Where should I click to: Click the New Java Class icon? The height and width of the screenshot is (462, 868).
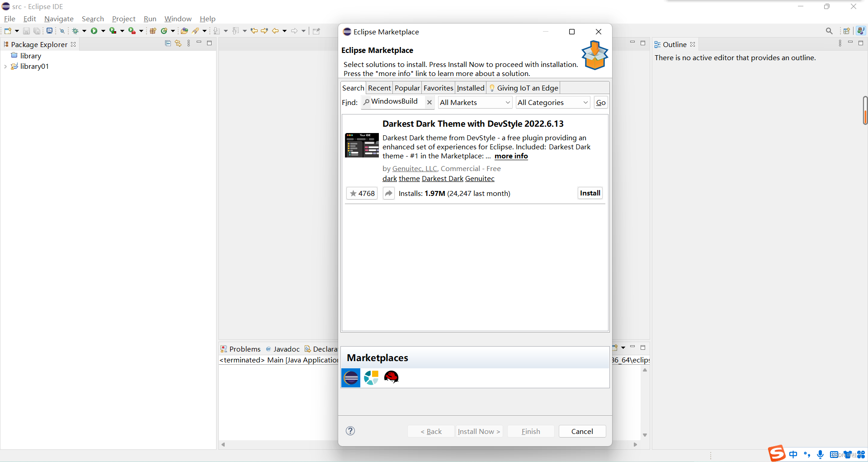click(164, 31)
